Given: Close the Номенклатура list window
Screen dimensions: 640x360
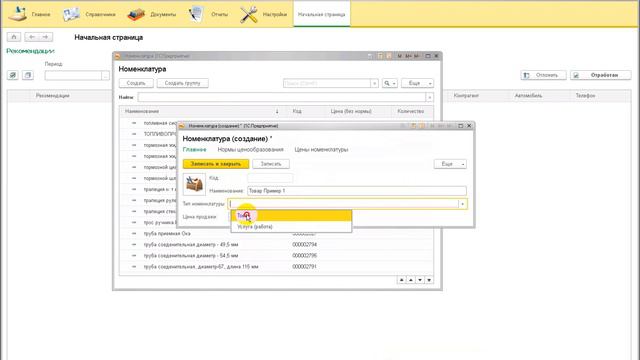Looking at the screenshot, I should click(x=436, y=56).
